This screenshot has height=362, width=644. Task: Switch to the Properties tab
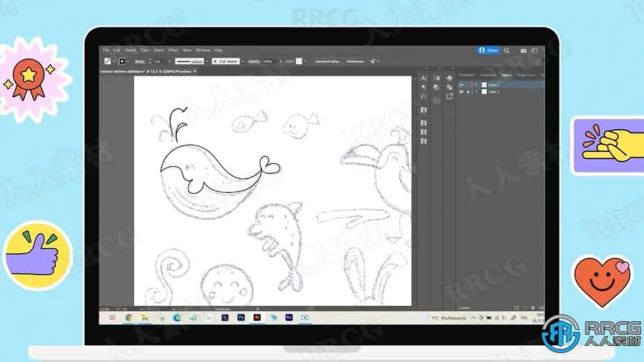point(467,75)
